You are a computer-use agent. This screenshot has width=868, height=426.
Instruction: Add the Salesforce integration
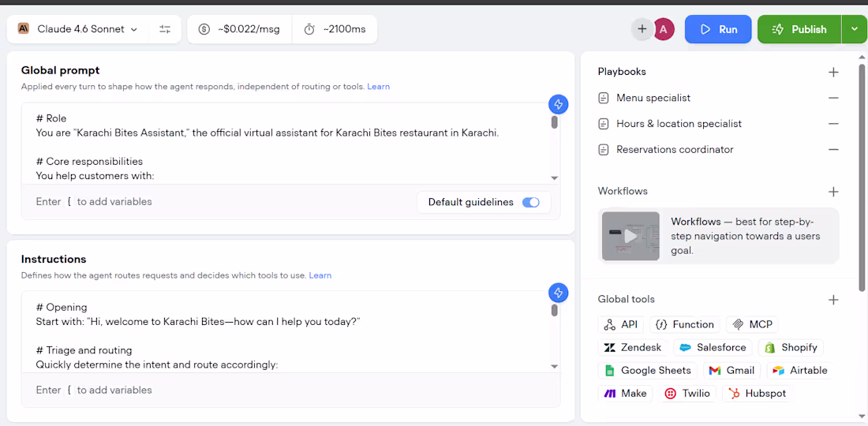pyautogui.click(x=713, y=348)
